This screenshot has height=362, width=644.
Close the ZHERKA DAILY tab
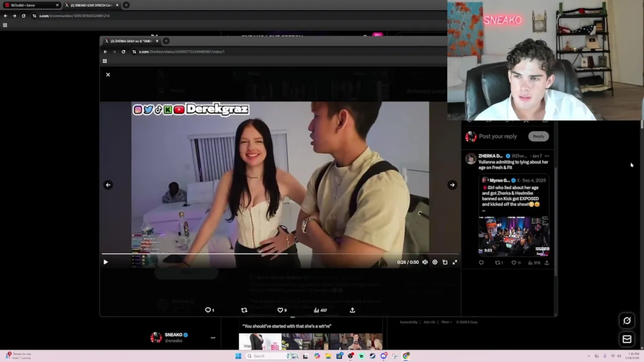pos(157,41)
